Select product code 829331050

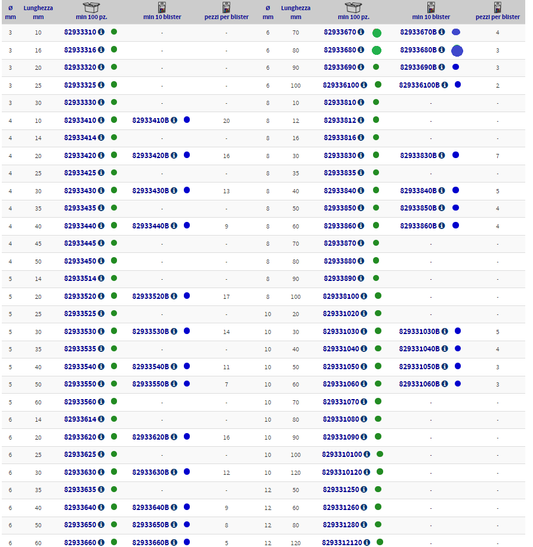(341, 367)
